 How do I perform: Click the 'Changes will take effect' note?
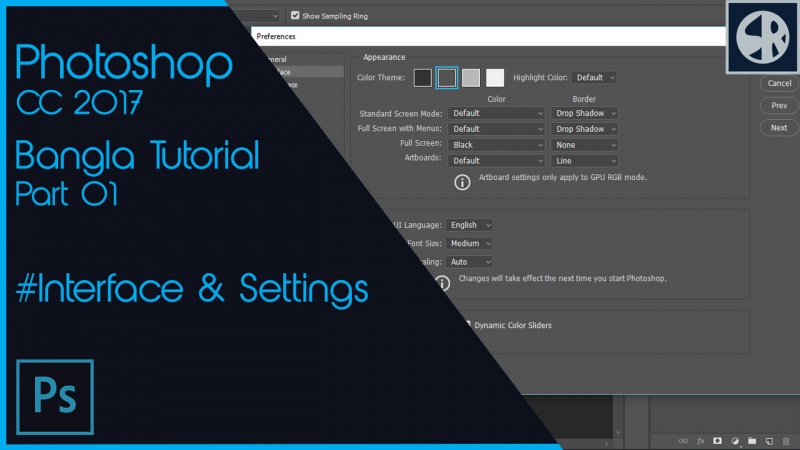562,279
